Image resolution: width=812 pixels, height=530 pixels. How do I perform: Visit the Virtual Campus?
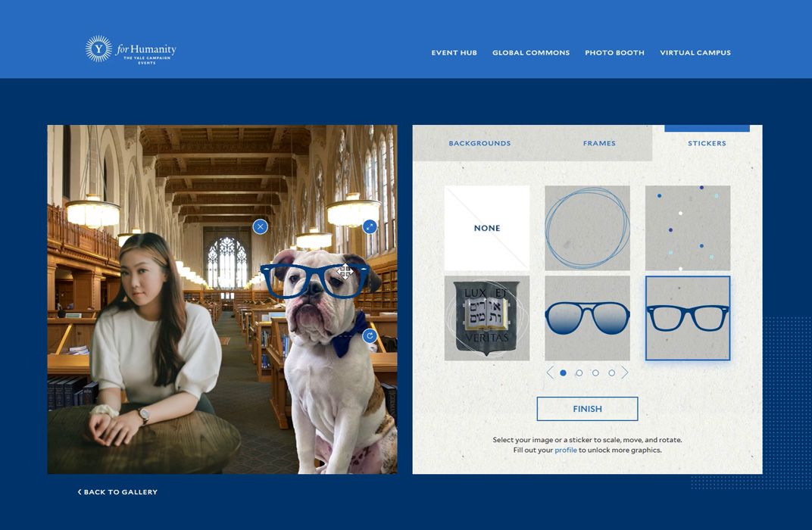[695, 53]
